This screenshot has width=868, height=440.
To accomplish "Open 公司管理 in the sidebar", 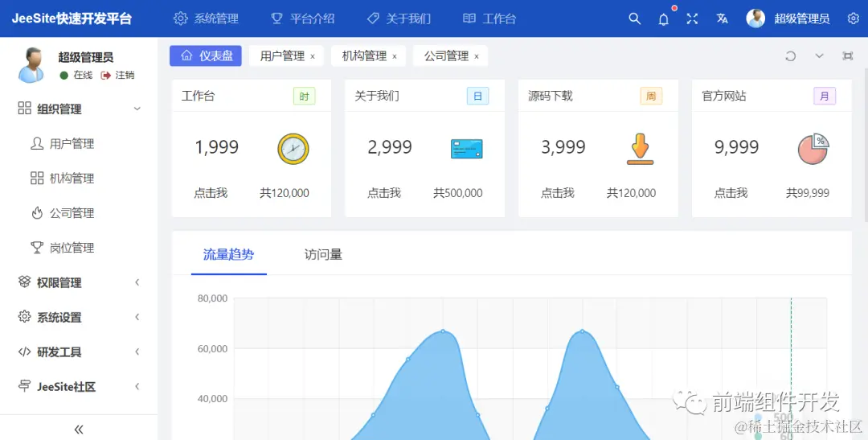I will (79, 213).
